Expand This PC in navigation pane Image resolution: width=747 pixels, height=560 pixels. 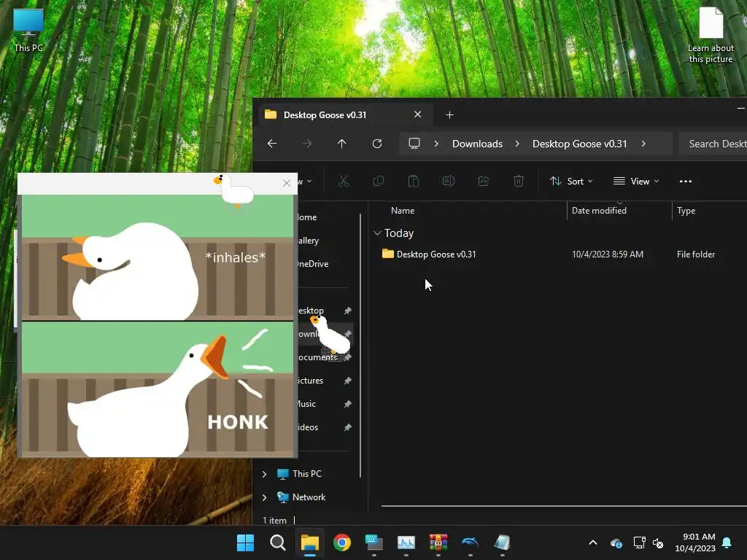tap(264, 474)
